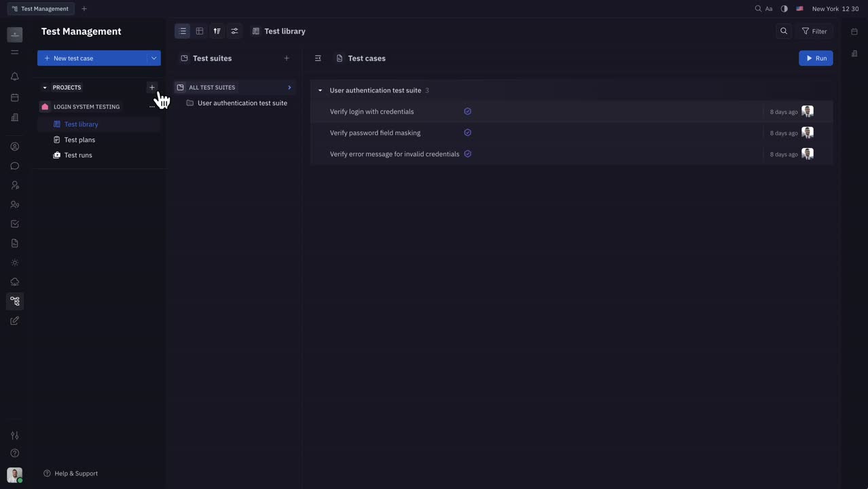Collapse User authentication test suite group

coord(321,90)
